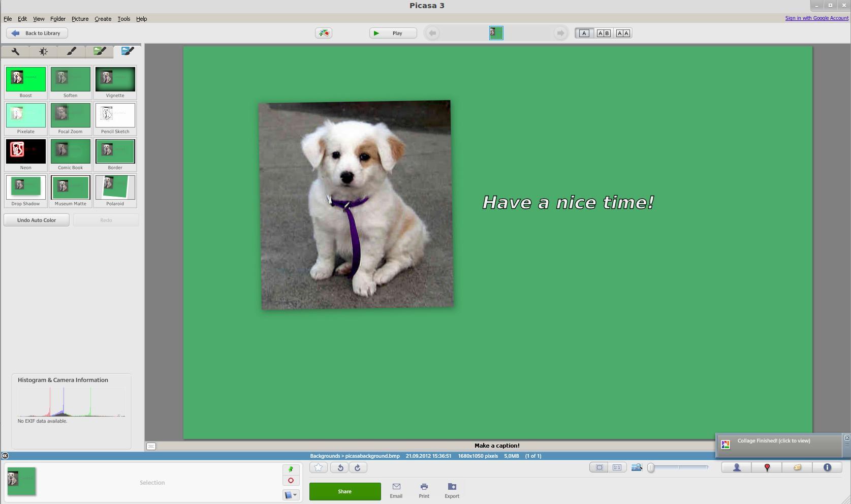Toggle the People panel
The image size is (851, 504).
(736, 467)
